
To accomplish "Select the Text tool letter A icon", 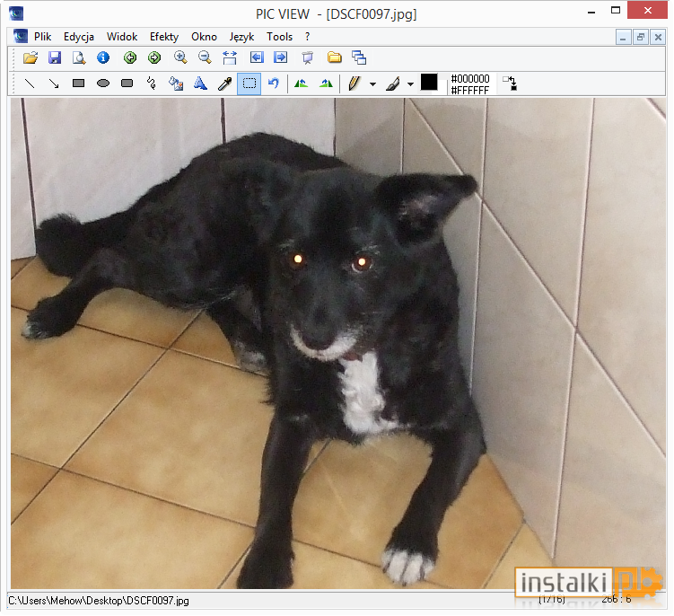I will (x=200, y=84).
